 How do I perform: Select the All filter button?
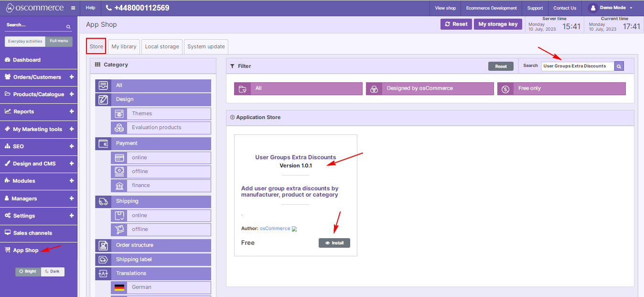click(x=298, y=88)
